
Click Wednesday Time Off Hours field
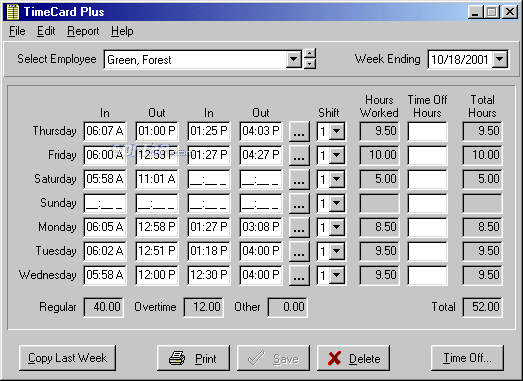tap(427, 275)
